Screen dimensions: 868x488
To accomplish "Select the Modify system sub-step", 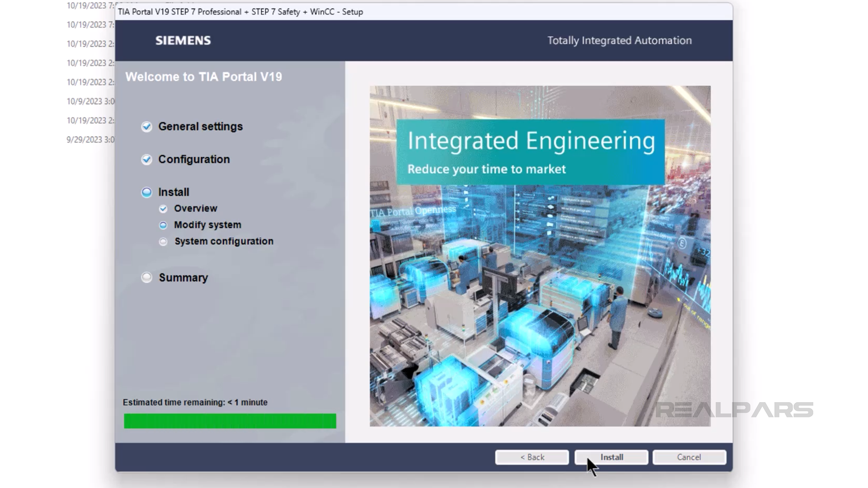I will click(208, 225).
